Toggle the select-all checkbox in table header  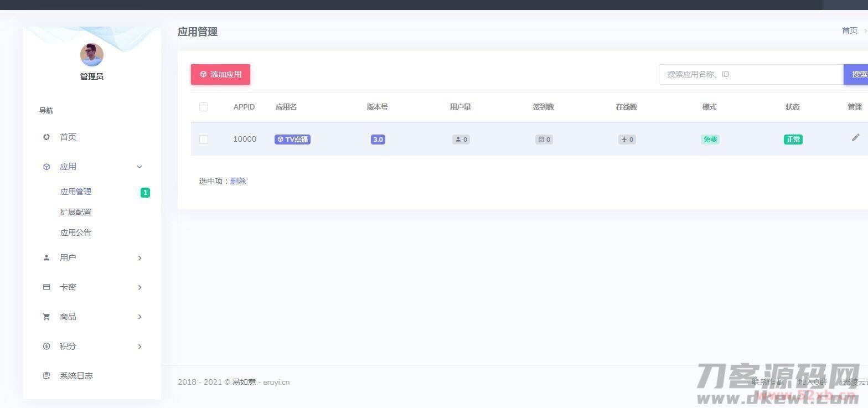click(204, 107)
